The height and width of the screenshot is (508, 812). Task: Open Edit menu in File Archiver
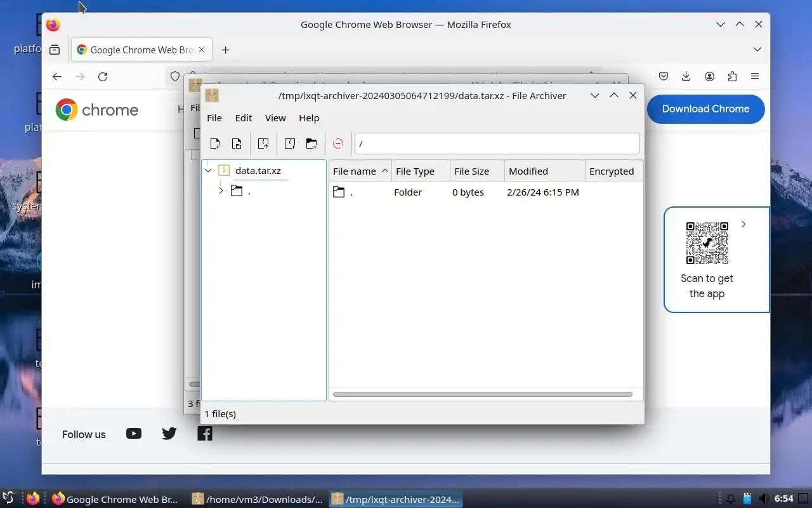(x=244, y=117)
